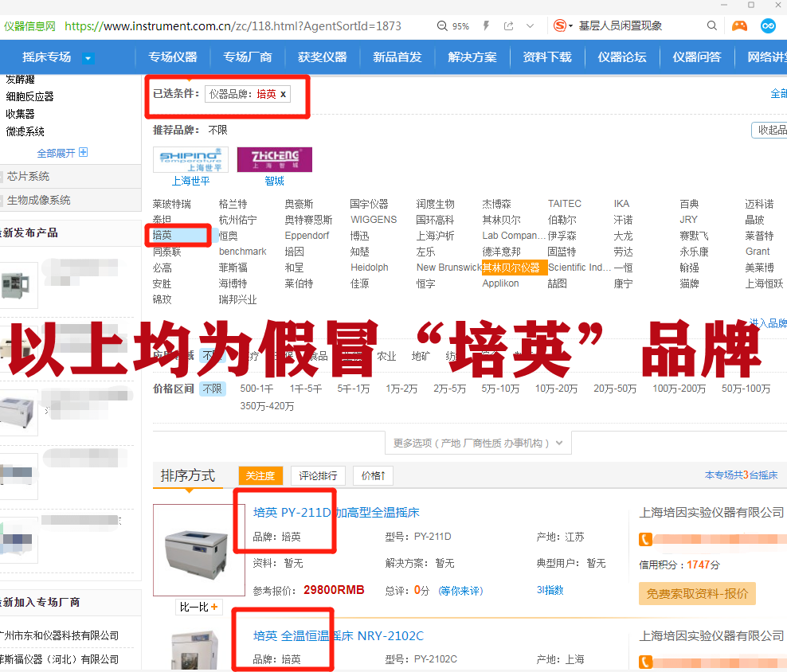The width and height of the screenshot is (787, 672).
Task: Select the TAITEC brand
Action: pos(565,203)
